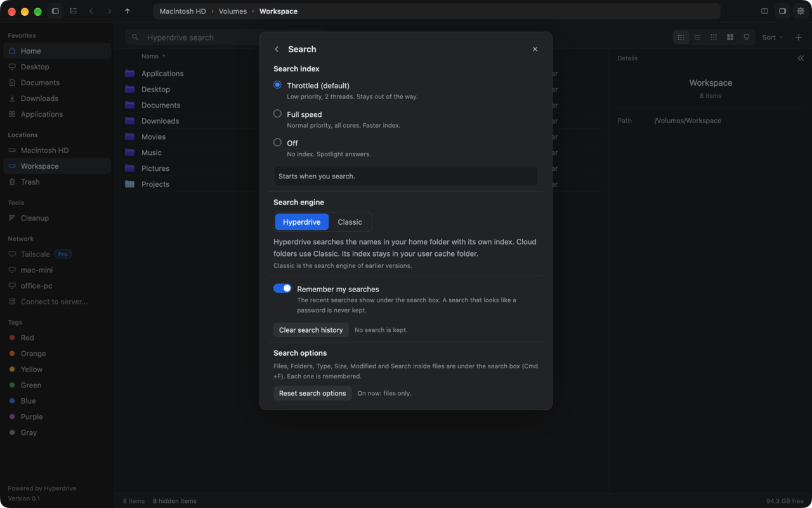Click the tree view icon in title bar
Viewport: 812px width, 508px height.
point(74,11)
